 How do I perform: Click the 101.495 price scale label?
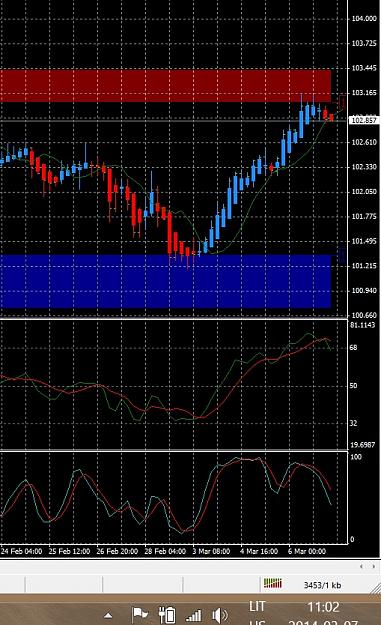click(x=364, y=241)
